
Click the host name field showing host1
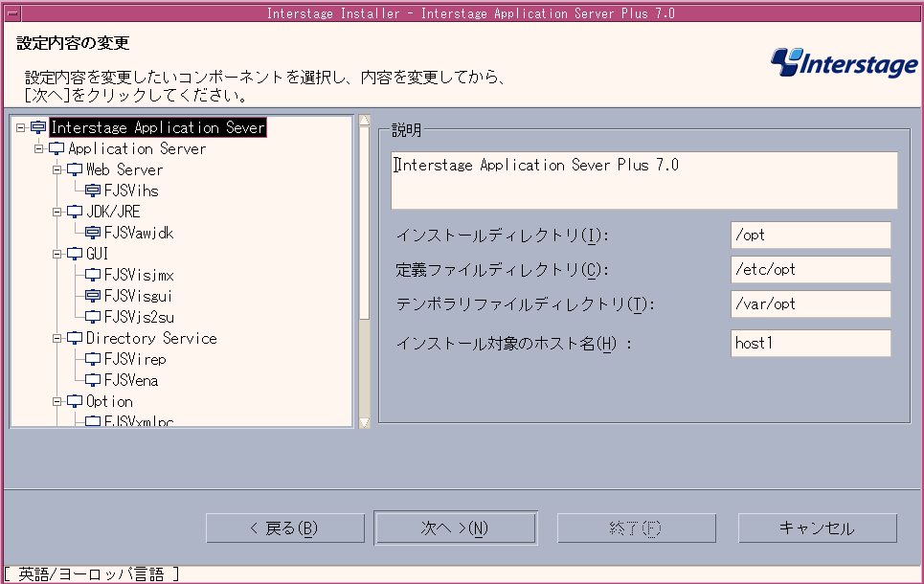(810, 343)
